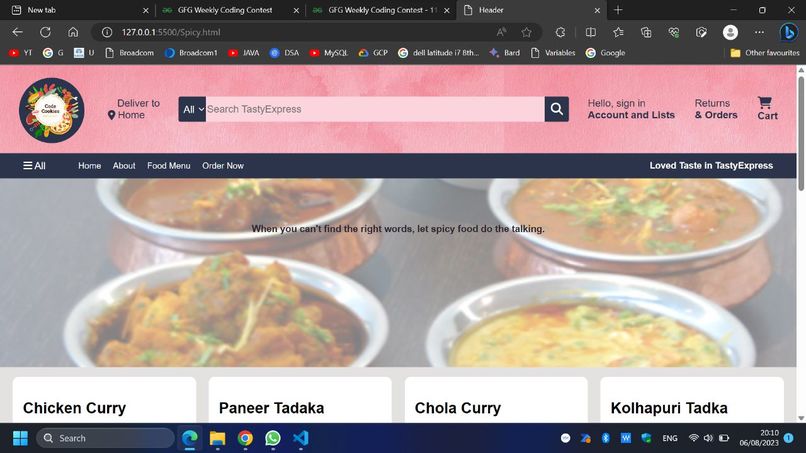Launch Microsoft Edge from taskbar
The height and width of the screenshot is (453, 806).
pos(190,438)
